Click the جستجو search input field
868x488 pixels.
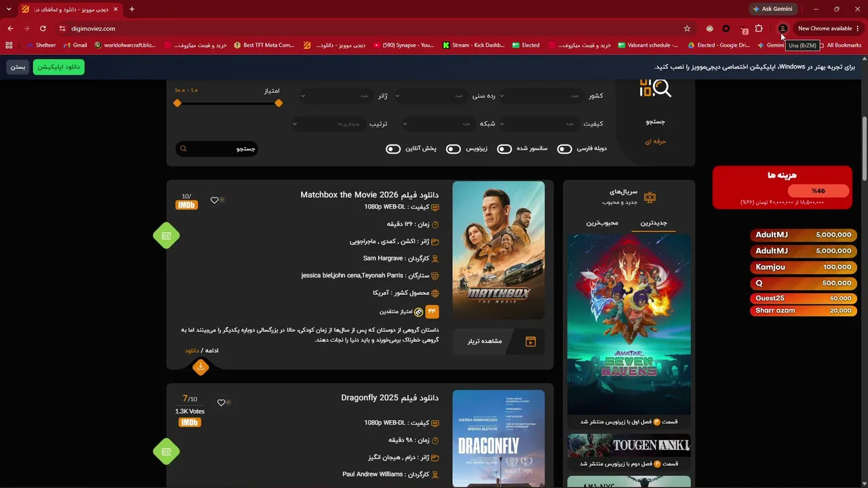(x=216, y=148)
